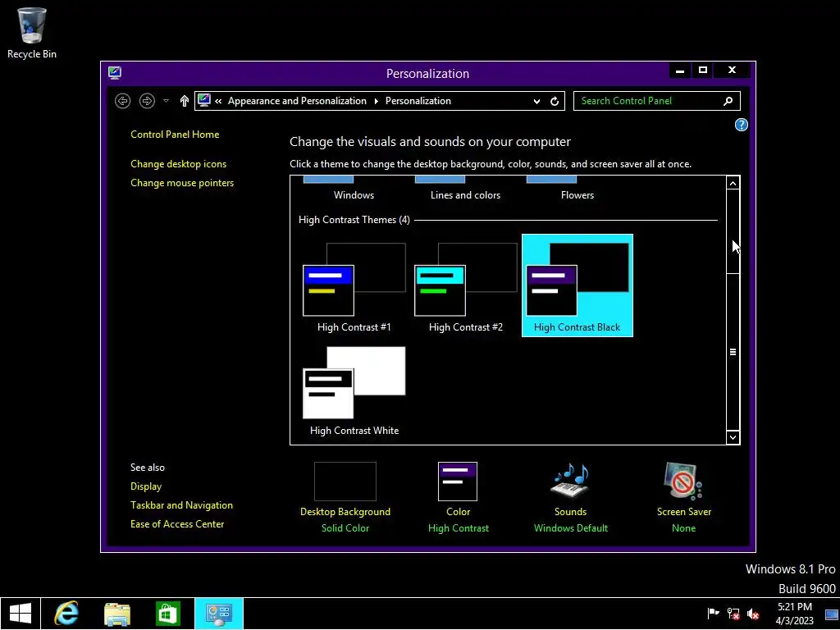Select the High Contrast #1 theme

[354, 285]
